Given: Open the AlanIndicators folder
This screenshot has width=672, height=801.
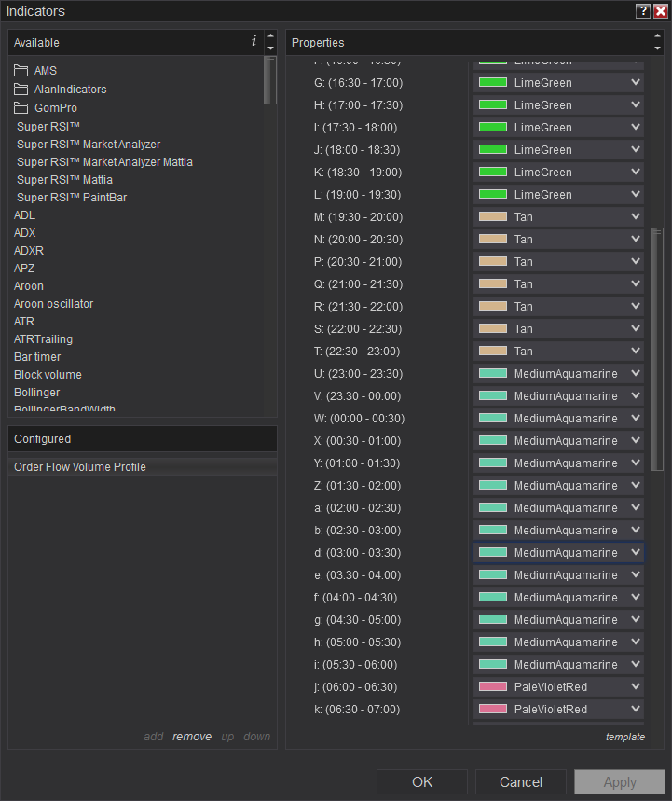Looking at the screenshot, I should click(70, 90).
